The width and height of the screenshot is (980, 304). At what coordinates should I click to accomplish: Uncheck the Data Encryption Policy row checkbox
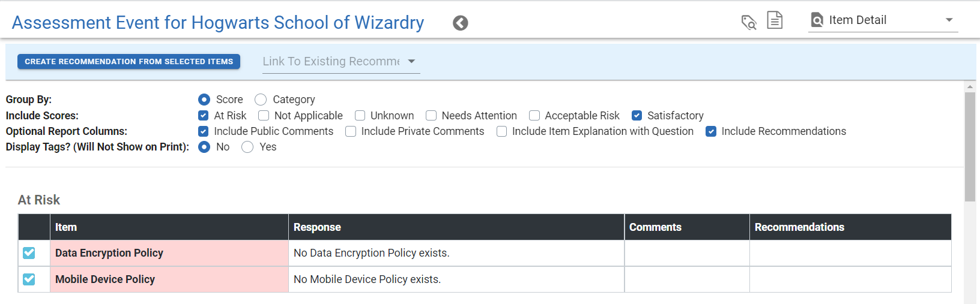coord(29,253)
